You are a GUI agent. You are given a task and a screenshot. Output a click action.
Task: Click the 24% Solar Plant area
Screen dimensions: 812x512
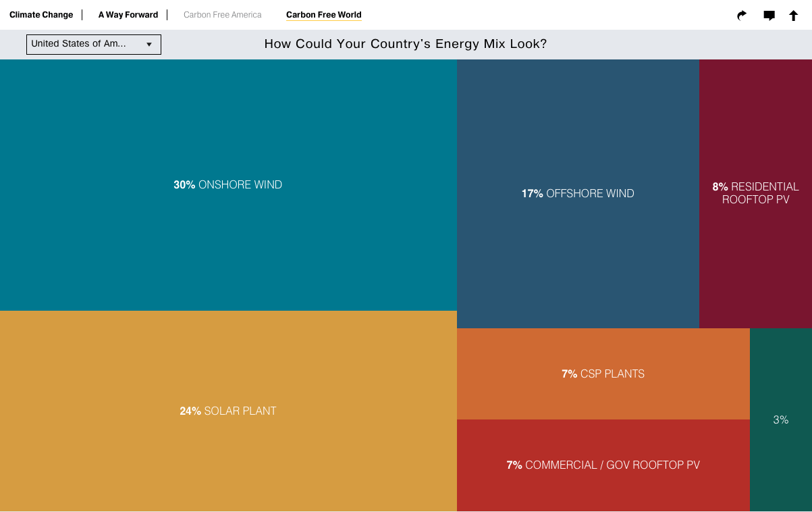[x=228, y=411]
